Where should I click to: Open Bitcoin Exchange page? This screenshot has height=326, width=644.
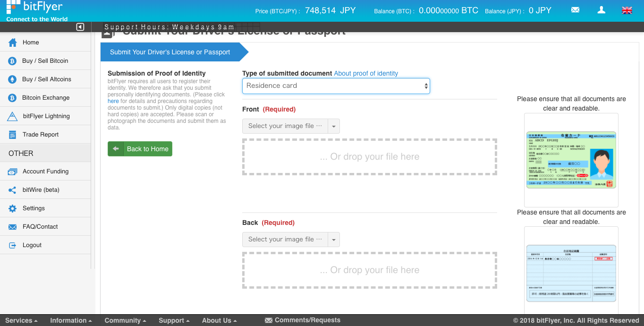pyautogui.click(x=45, y=98)
